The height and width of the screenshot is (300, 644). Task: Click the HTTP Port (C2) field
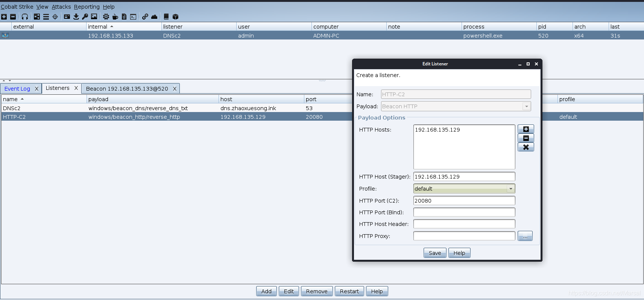(464, 201)
